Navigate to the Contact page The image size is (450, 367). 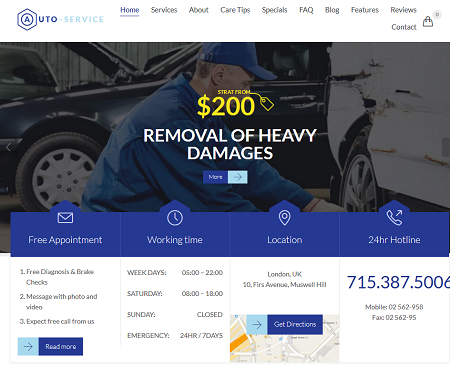pyautogui.click(x=404, y=27)
